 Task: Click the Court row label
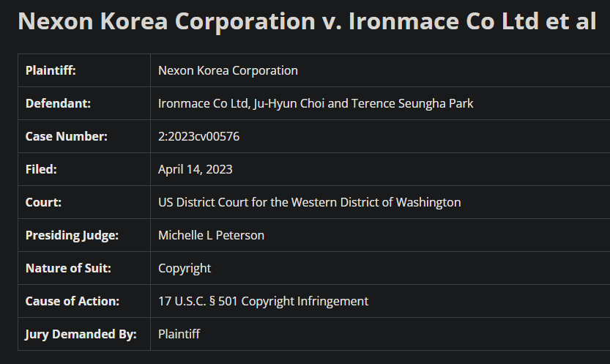tap(43, 202)
